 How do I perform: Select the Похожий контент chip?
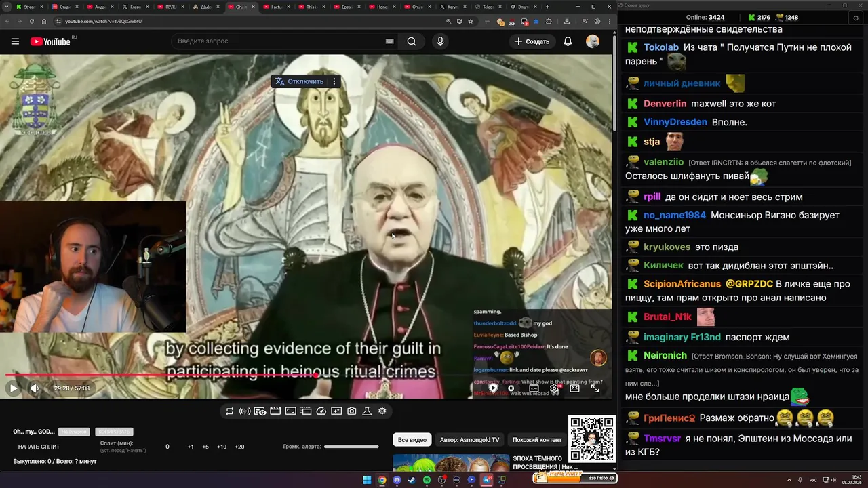point(537,440)
